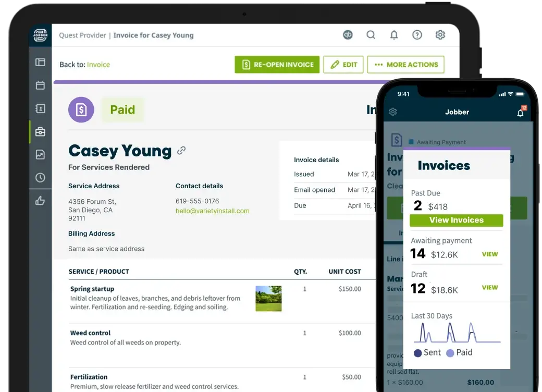Click the Spring startup lawn thumbnail

click(x=268, y=299)
